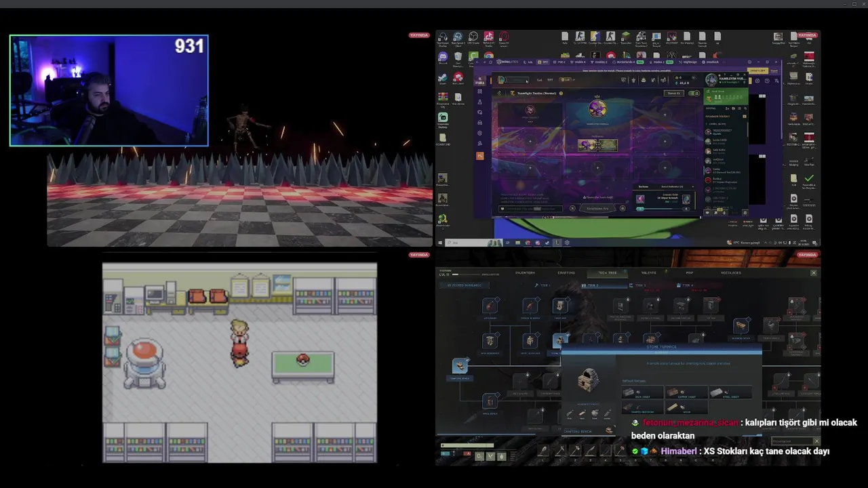Open the Inventory tab in the game menu

pyautogui.click(x=525, y=273)
